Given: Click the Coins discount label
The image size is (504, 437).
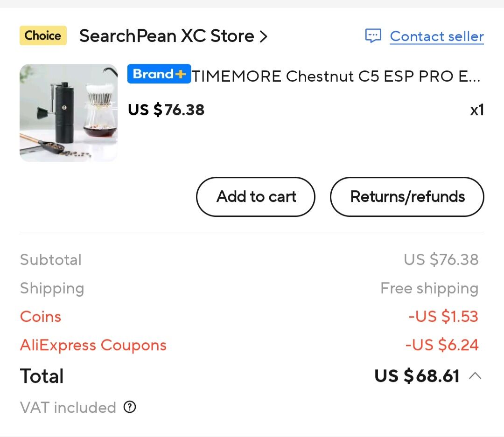Looking at the screenshot, I should coord(41,317).
